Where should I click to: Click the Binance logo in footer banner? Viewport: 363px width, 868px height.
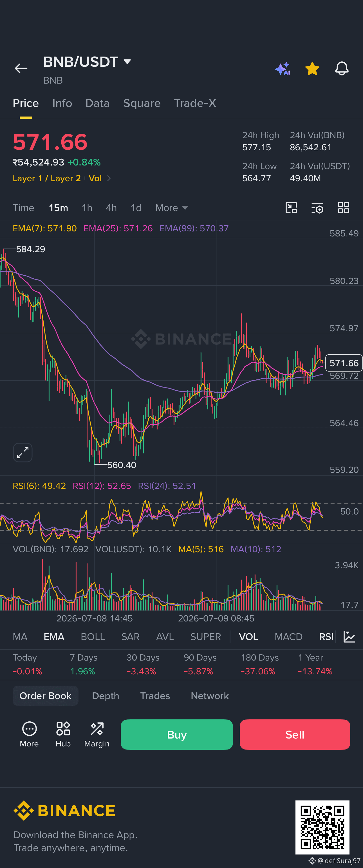[x=64, y=810]
